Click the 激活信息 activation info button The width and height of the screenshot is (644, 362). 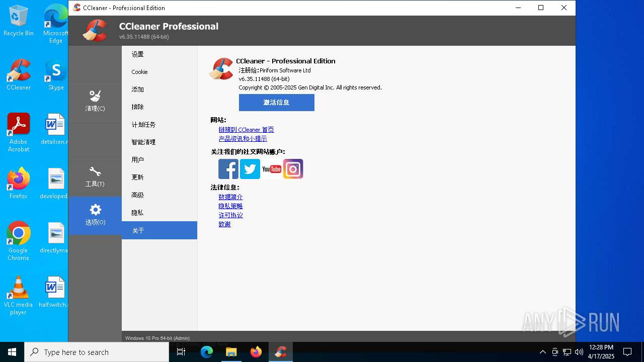(x=277, y=103)
